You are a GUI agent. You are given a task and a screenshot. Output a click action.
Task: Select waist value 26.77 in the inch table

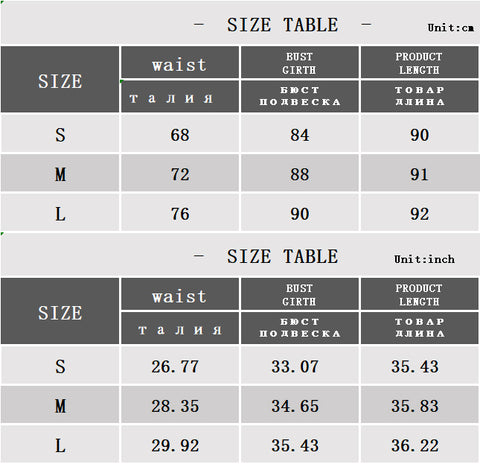[x=175, y=366]
